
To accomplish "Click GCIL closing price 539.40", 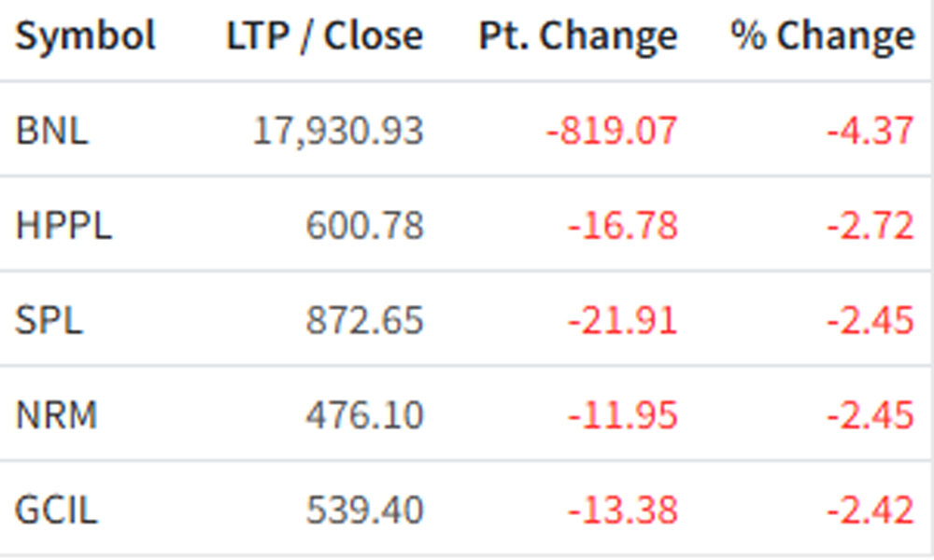I will [364, 511].
